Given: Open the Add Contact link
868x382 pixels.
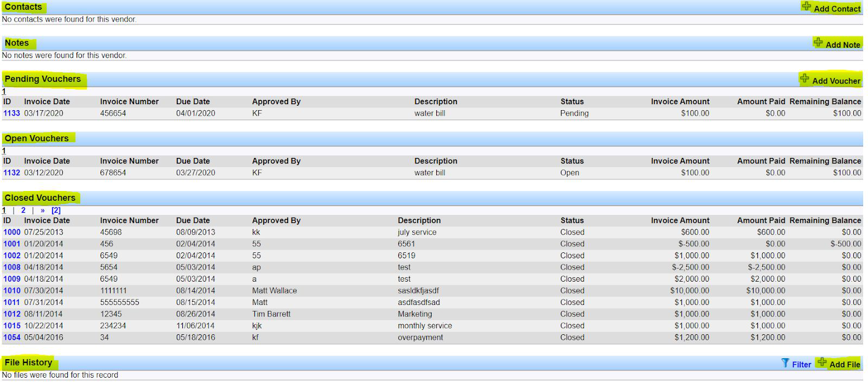Looking at the screenshot, I should [837, 9].
